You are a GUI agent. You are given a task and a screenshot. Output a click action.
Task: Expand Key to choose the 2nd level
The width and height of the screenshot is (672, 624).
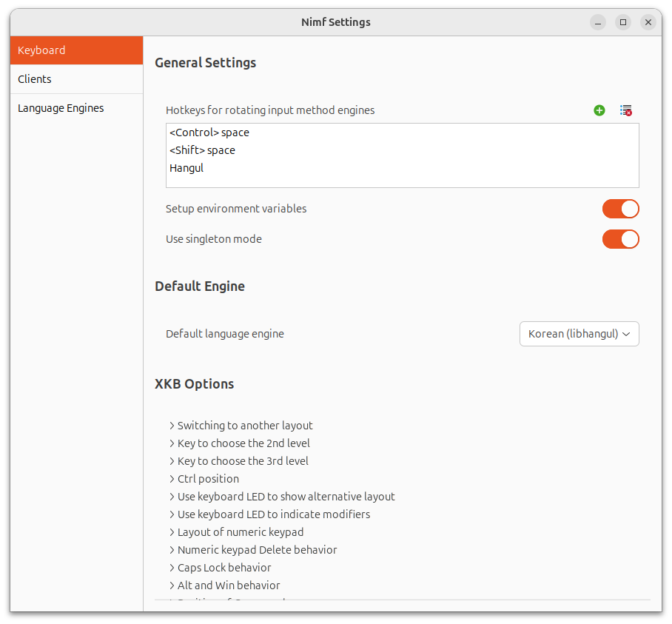172,443
